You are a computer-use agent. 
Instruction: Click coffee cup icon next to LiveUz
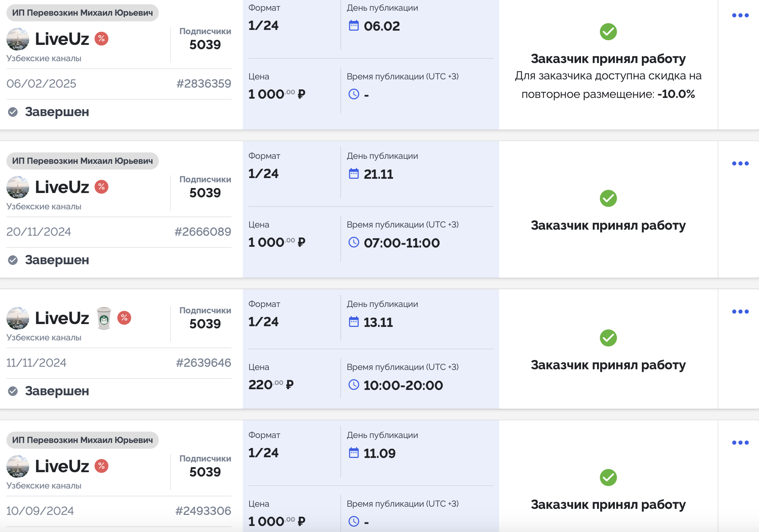(104, 318)
